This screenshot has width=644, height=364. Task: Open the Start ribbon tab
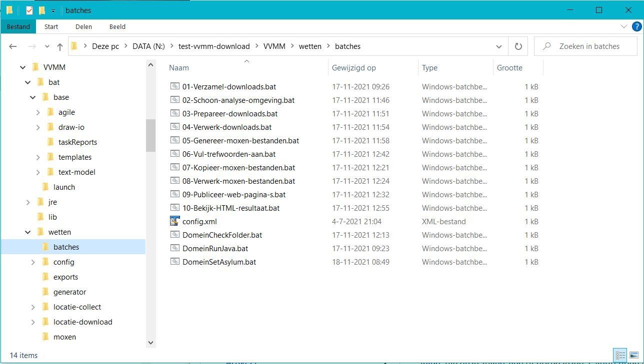51,26
